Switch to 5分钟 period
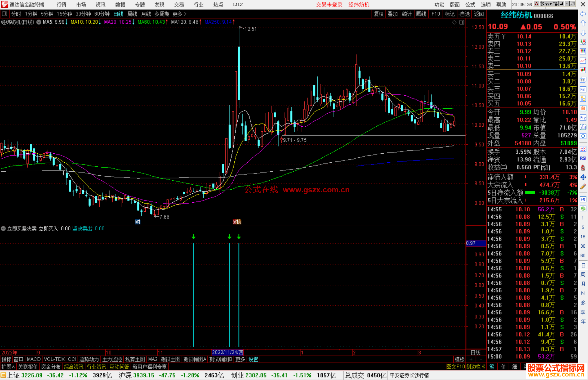The image size is (588, 380). pyautogui.click(x=47, y=14)
